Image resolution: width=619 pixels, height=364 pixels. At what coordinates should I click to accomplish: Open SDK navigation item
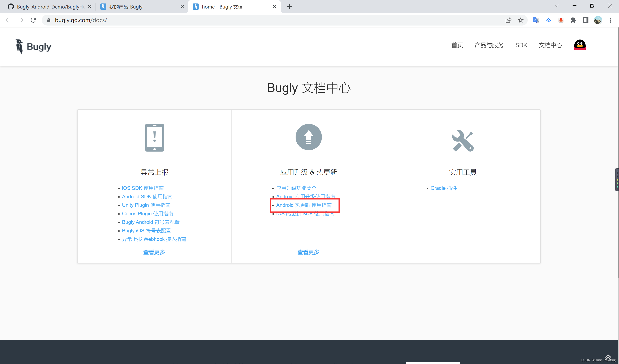coord(521,45)
